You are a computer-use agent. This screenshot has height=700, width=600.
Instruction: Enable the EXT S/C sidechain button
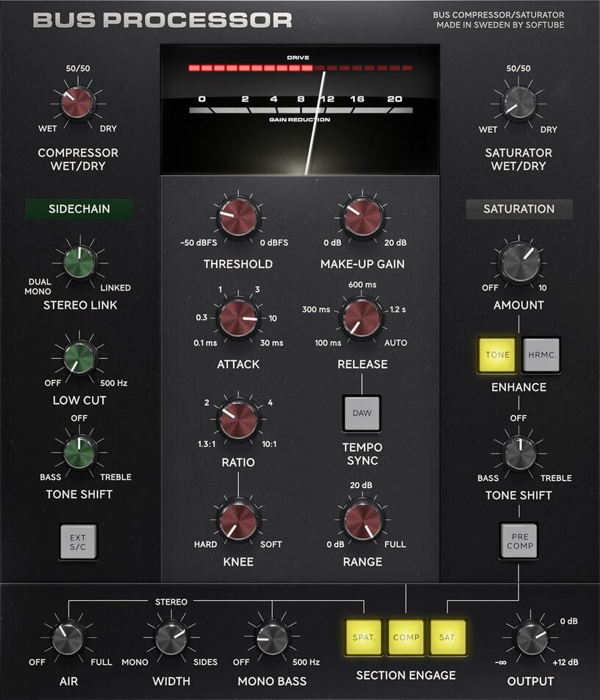78,541
